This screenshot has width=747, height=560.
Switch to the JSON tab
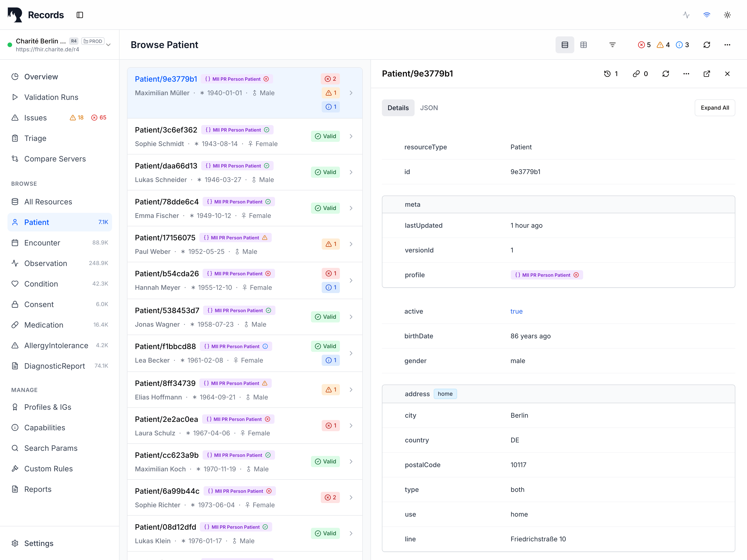429,108
